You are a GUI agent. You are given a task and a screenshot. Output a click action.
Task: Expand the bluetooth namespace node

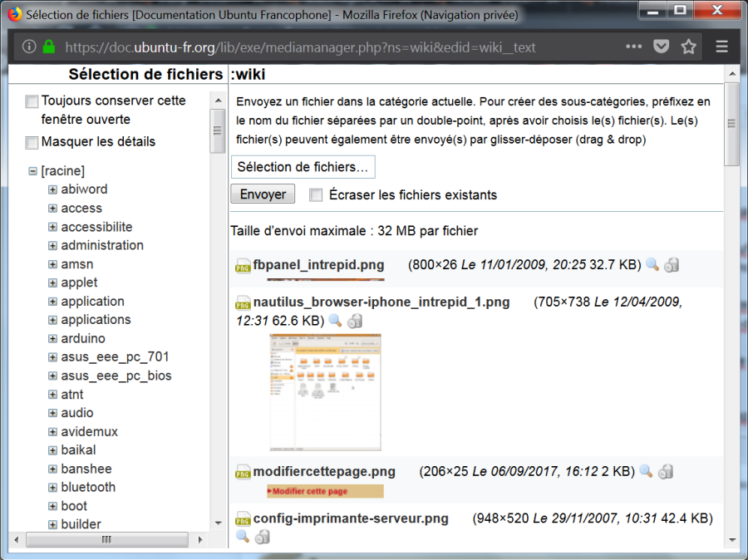[x=52, y=488]
